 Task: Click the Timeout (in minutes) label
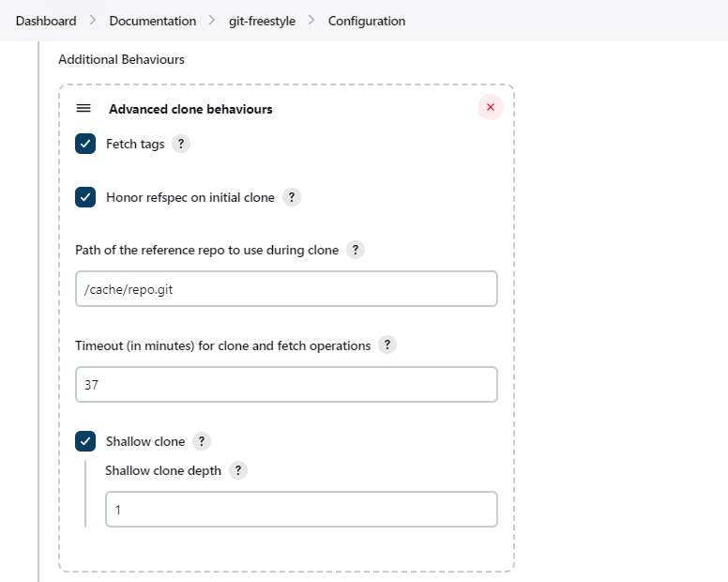(x=223, y=345)
